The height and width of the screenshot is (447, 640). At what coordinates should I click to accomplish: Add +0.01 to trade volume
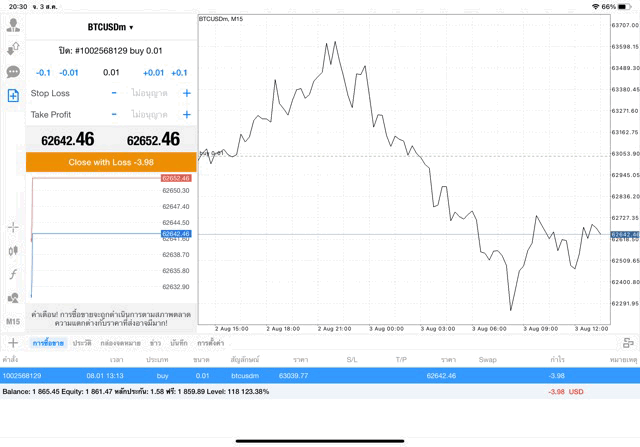153,73
